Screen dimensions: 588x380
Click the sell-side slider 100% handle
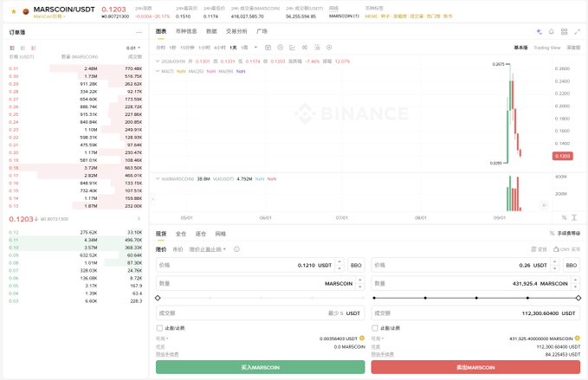click(x=578, y=298)
